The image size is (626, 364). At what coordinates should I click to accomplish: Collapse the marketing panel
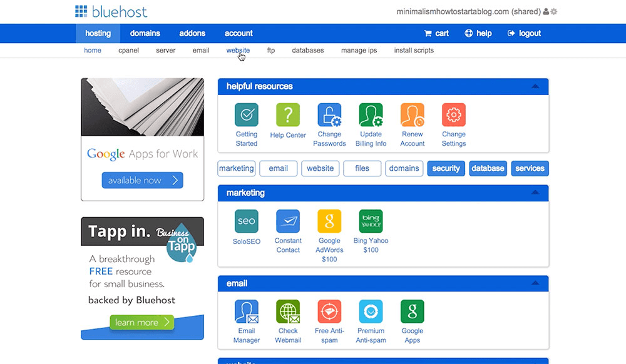[x=535, y=193]
